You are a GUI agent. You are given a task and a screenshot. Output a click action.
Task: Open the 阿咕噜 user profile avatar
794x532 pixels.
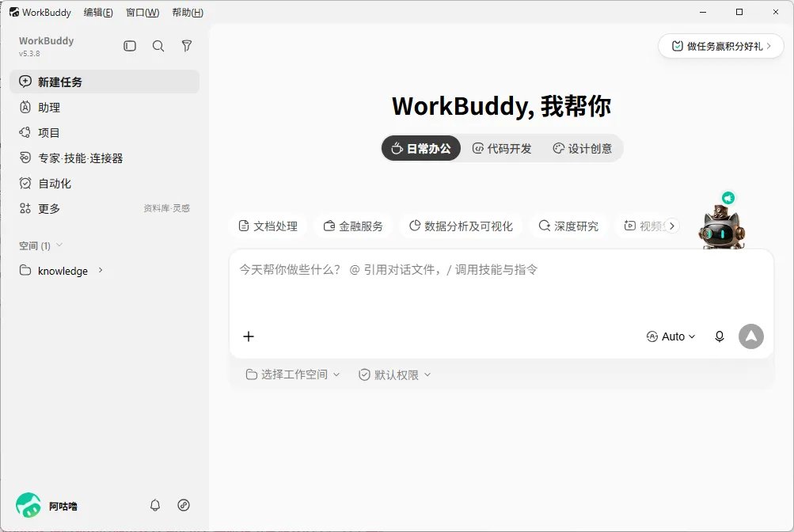pyautogui.click(x=28, y=505)
